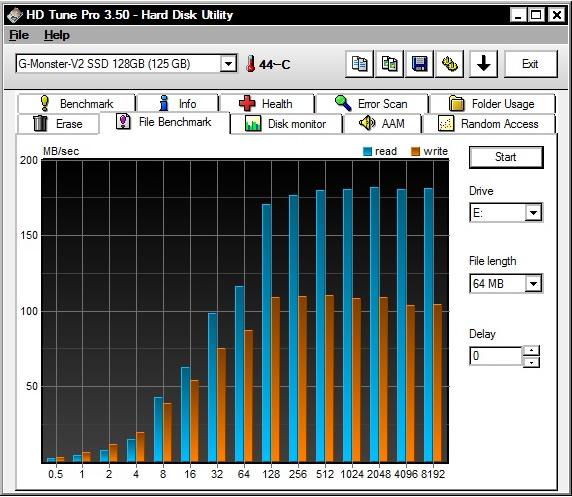Click the Info tab blue icon
The height and width of the screenshot is (497, 572).
164,103
